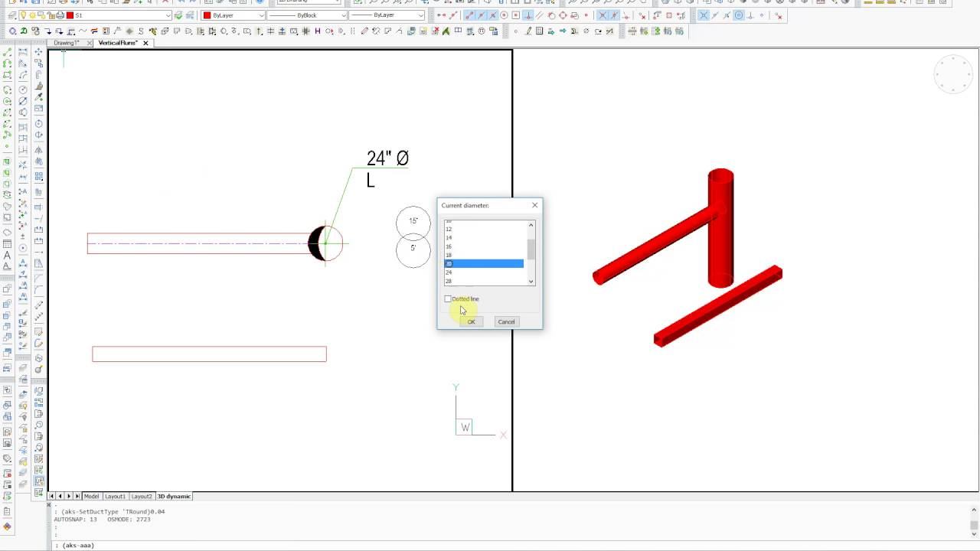Open the S1 layer dropdown

[x=168, y=15]
